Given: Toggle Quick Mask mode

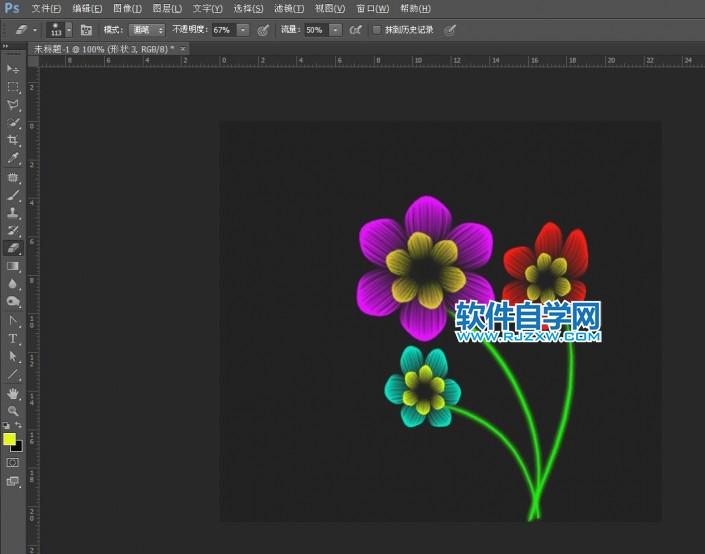Looking at the screenshot, I should click(13, 463).
